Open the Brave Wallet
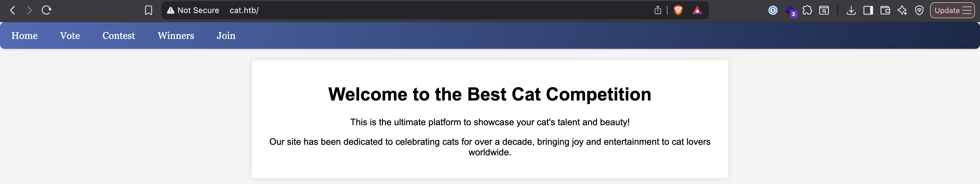The width and height of the screenshot is (980, 184). click(885, 10)
